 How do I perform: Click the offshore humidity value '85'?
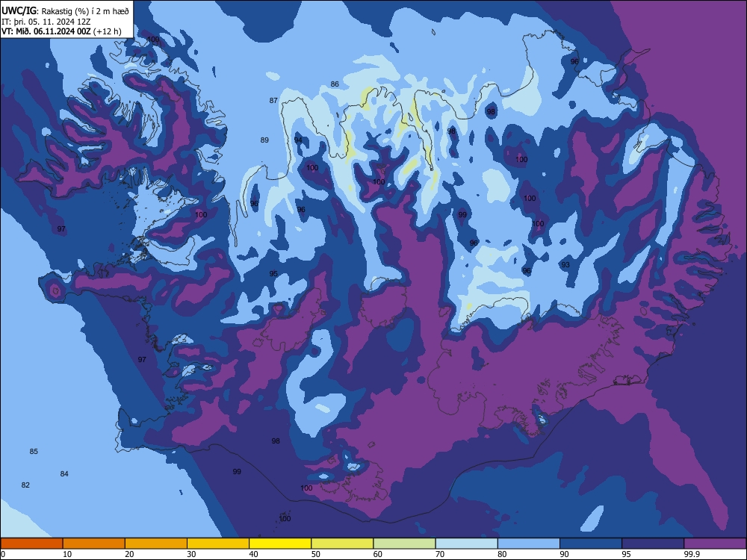click(34, 452)
